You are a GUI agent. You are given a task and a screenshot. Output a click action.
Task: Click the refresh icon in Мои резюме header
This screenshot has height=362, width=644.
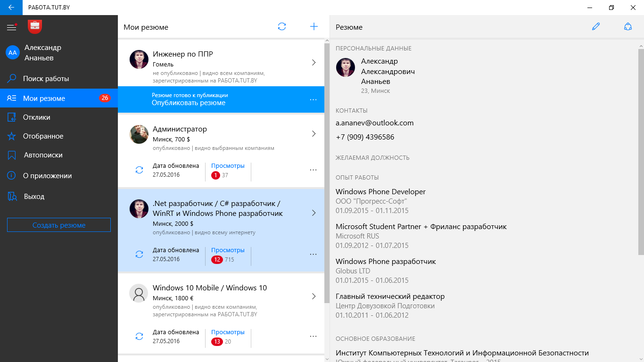[282, 26]
